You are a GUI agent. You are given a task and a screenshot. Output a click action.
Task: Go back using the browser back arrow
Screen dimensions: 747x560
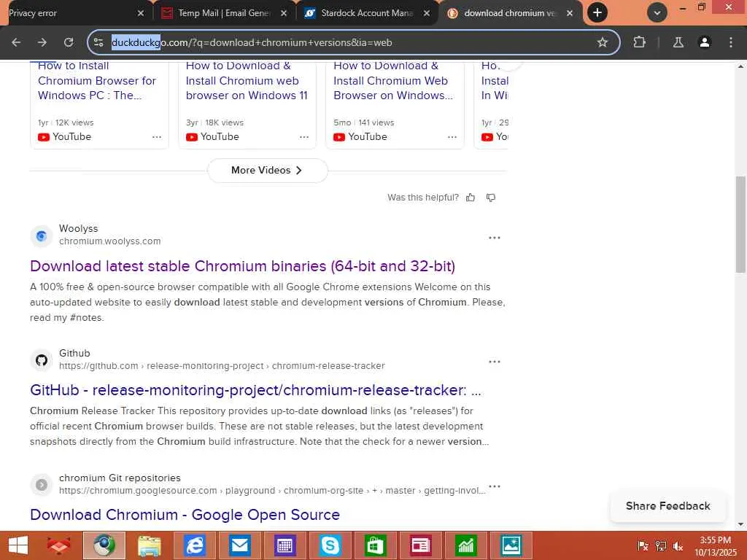coord(16,42)
